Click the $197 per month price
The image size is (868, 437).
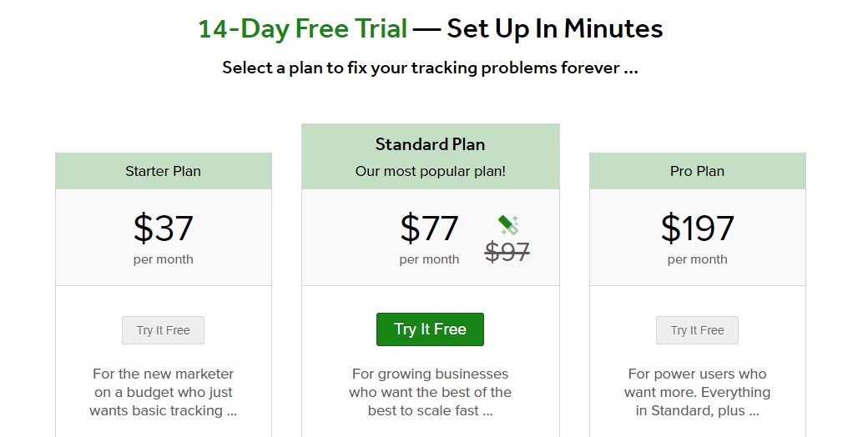(698, 228)
